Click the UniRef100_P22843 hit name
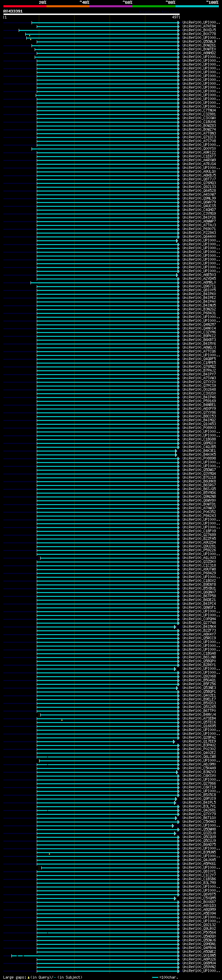 199,233
